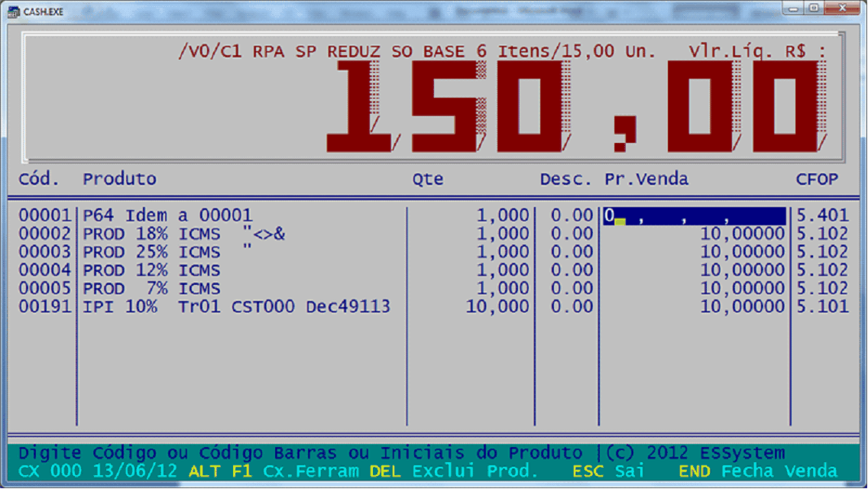The image size is (868, 489).
Task: Click the Desc. column header
Action: click(565, 180)
